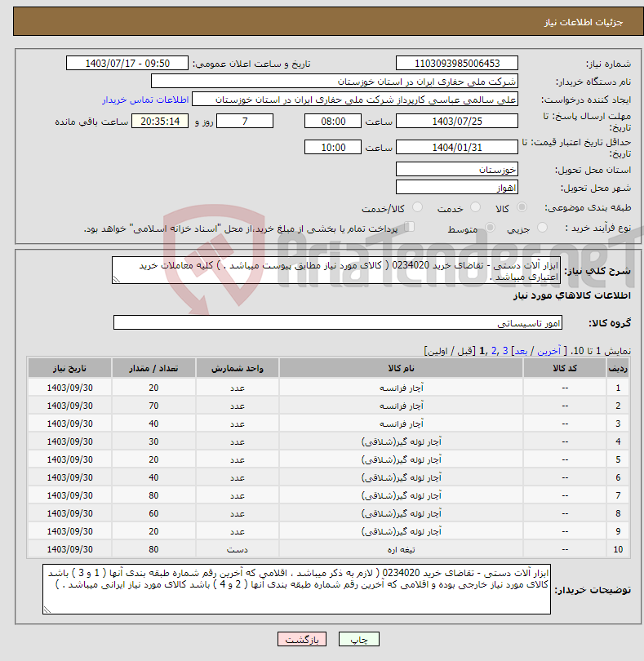644x661 pixels.
Task: Click آچار فرانسه in row 1
Action: (x=401, y=388)
